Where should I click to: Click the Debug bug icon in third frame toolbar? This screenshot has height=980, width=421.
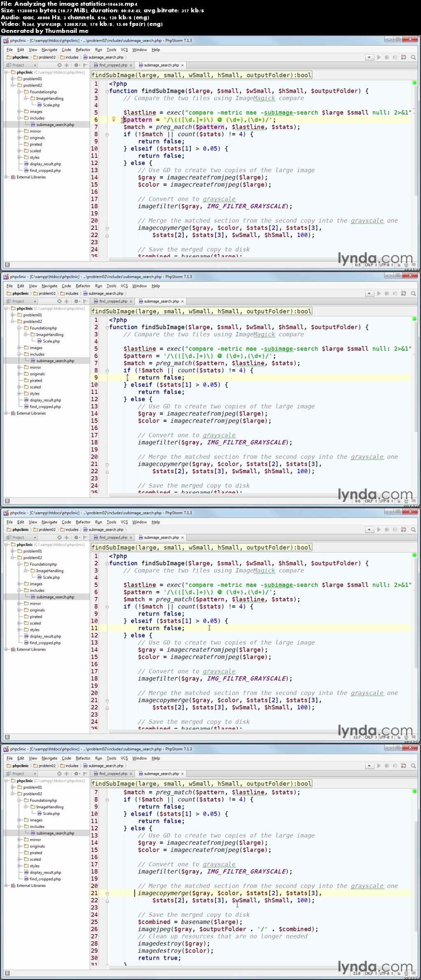(x=387, y=530)
